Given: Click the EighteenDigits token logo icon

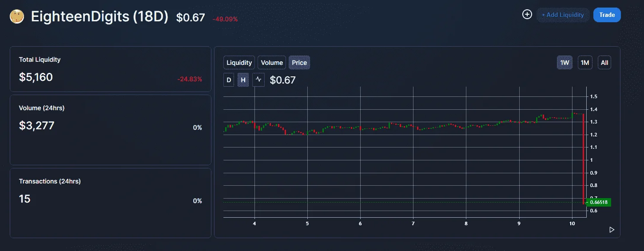Looking at the screenshot, I should 17,17.
